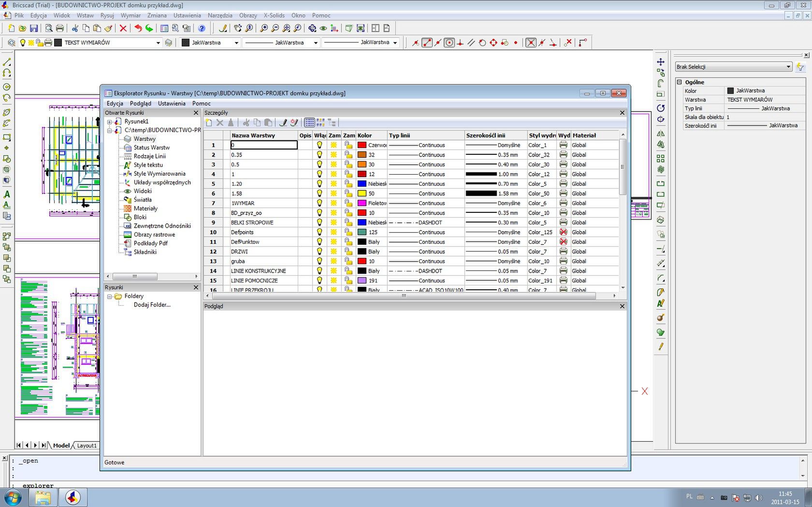
Task: Click the Quick Select icon in properties panel
Action: click(x=800, y=67)
